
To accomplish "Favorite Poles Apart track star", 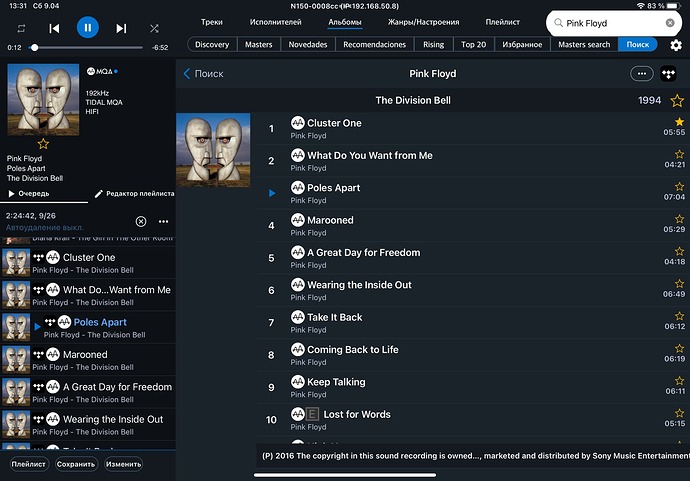I will (x=679, y=186).
